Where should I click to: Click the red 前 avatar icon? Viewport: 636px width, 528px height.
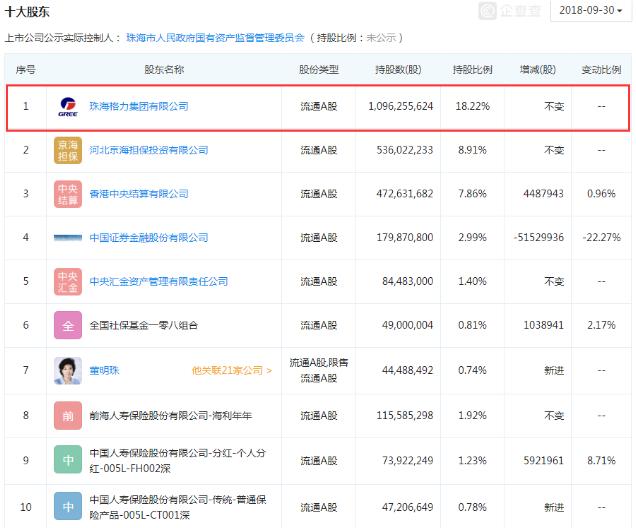click(68, 416)
